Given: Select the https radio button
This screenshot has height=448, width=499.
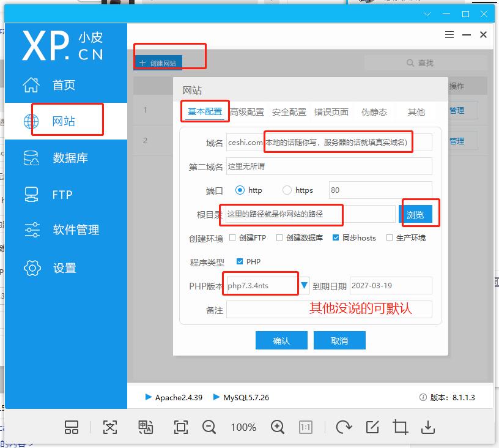Looking at the screenshot, I should pos(287,190).
